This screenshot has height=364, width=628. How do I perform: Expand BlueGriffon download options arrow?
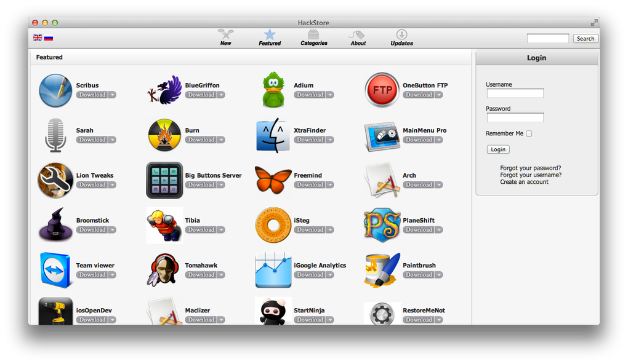pos(222,95)
